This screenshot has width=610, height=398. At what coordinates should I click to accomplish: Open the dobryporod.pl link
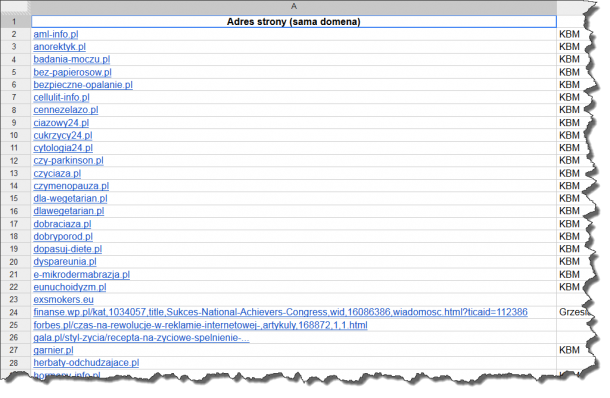tap(63, 237)
